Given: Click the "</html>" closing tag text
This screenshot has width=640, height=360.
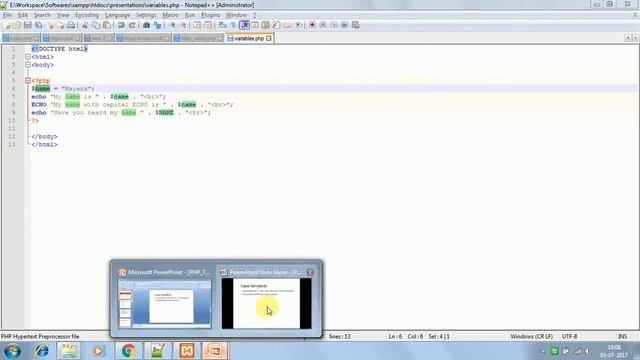Looking at the screenshot, I should click(44, 144).
